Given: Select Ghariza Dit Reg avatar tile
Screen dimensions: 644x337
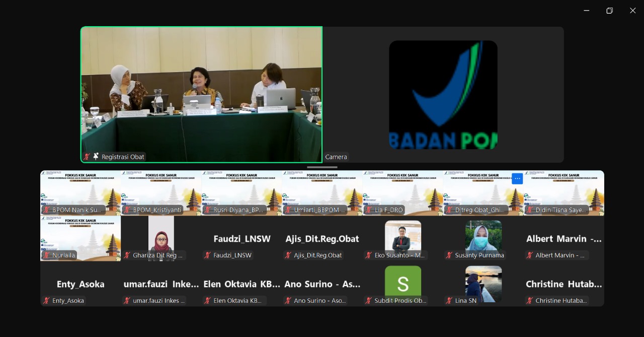Looking at the screenshot, I should point(161,236).
